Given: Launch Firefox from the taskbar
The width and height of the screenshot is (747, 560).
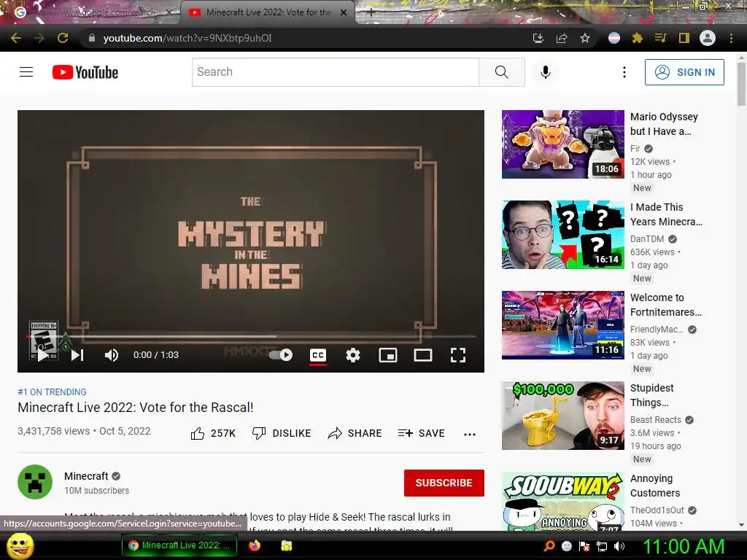Looking at the screenshot, I should click(x=255, y=545).
